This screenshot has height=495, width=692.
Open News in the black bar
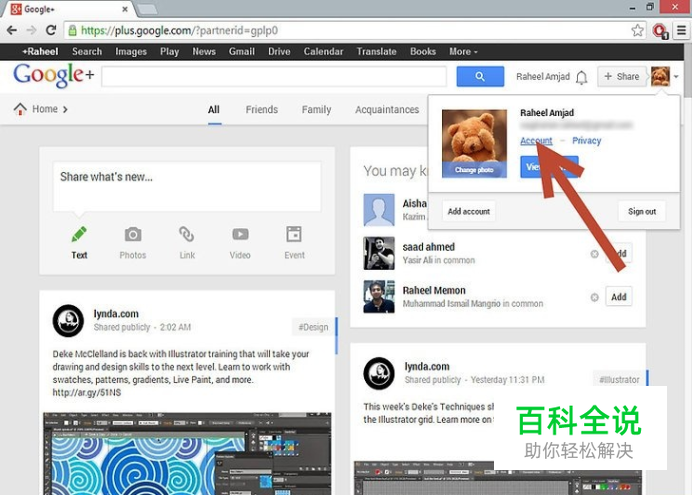tap(204, 52)
